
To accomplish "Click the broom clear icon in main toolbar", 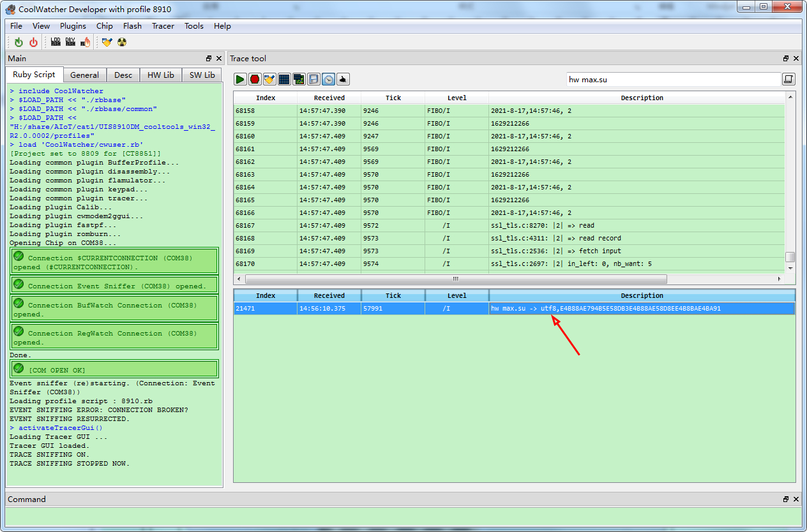I will (x=107, y=42).
